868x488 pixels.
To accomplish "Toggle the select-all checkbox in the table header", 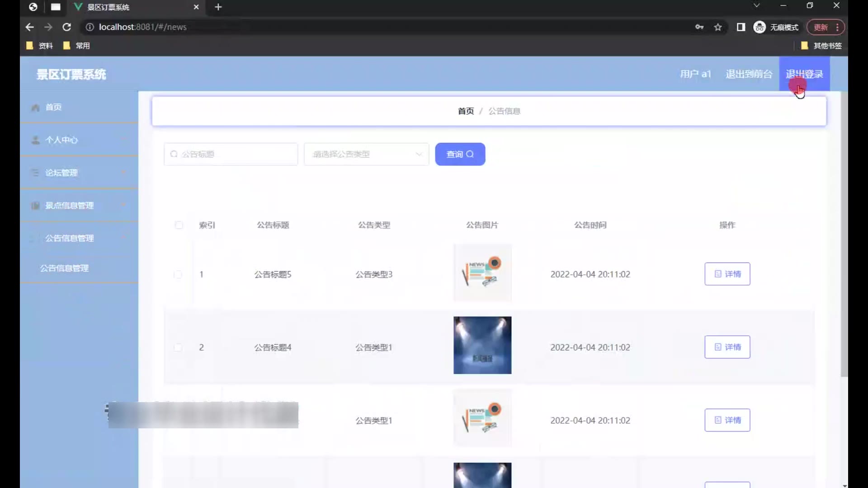I will (x=179, y=225).
